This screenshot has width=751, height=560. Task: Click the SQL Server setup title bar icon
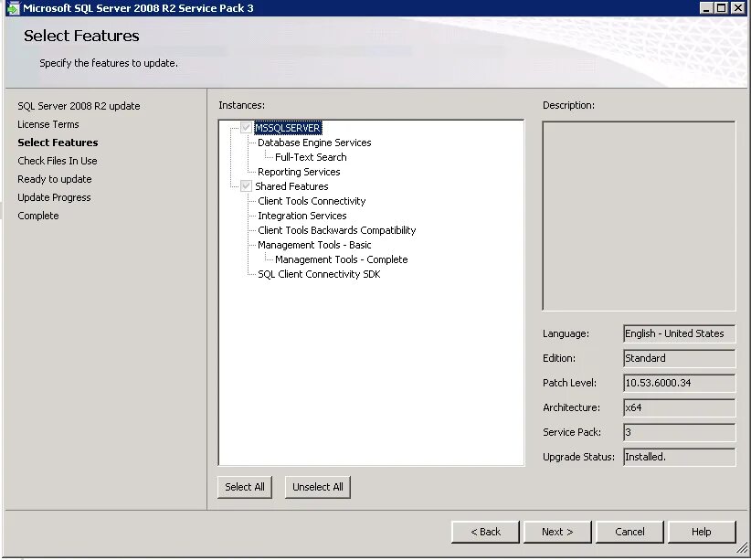[14, 8]
